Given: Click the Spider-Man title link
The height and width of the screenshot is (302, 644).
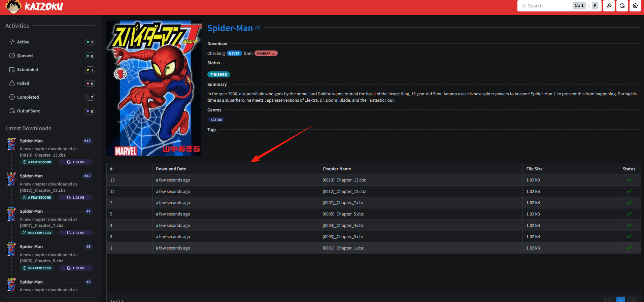Looking at the screenshot, I should 230,28.
